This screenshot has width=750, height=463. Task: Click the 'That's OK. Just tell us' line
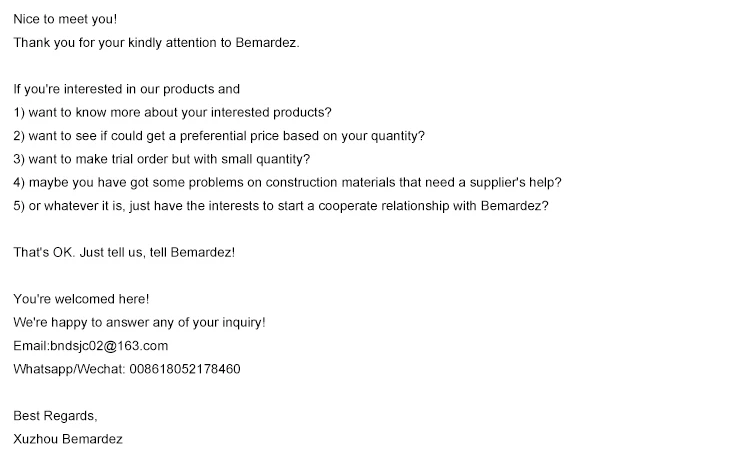tap(124, 252)
